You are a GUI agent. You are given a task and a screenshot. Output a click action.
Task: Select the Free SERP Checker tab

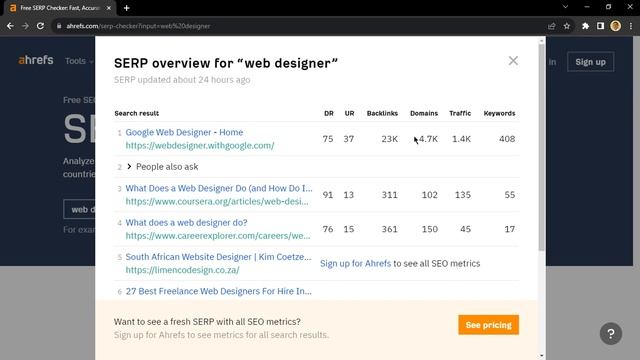pyautogui.click(x=59, y=8)
